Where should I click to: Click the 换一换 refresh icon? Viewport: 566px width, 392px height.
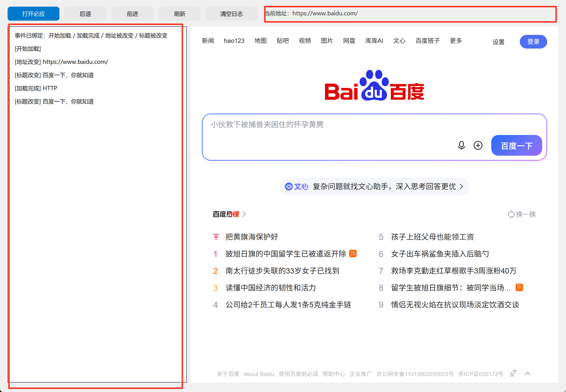(511, 214)
